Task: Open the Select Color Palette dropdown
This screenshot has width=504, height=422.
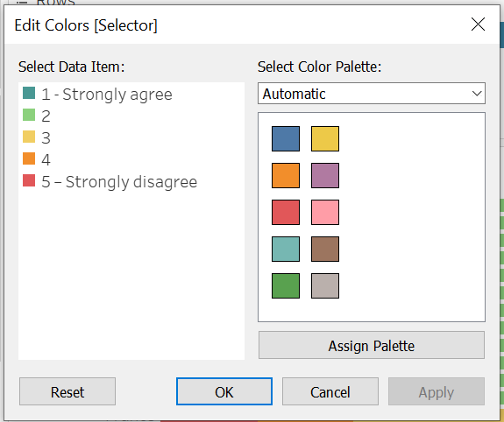Action: coord(372,94)
